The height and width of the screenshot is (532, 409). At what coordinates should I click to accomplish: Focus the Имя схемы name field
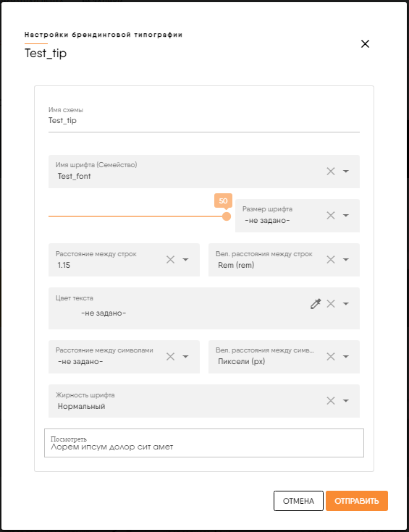(x=204, y=120)
